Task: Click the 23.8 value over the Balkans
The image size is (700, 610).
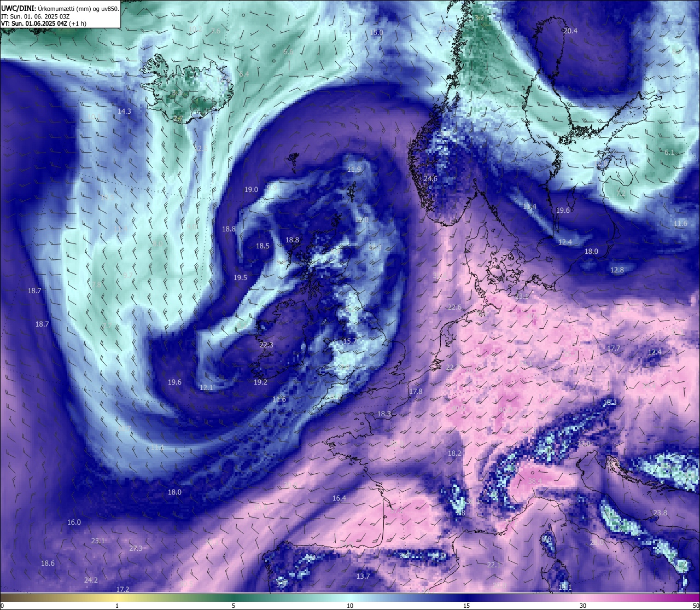Action: (x=660, y=513)
